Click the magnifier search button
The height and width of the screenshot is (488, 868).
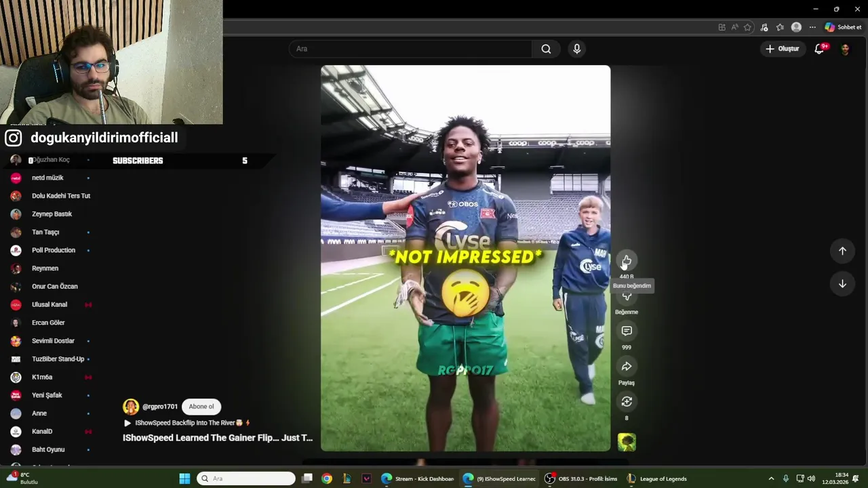(x=546, y=49)
